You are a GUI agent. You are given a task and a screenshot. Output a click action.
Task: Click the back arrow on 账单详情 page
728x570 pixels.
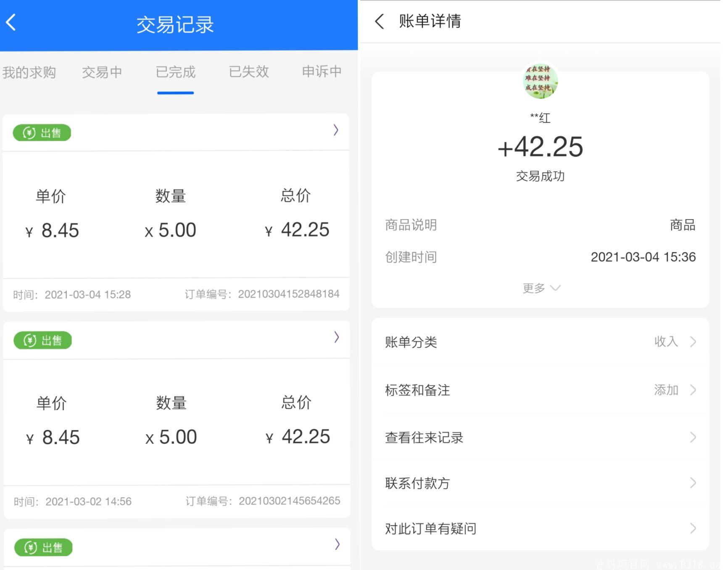pyautogui.click(x=380, y=21)
